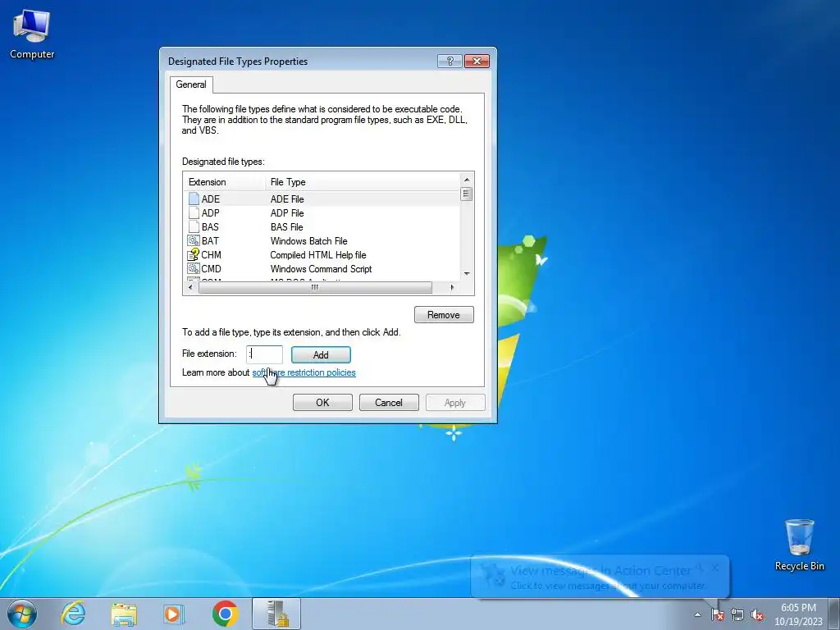Close the Designated File Types Properties dialog
Viewport: 840px width, 630px height.
coord(477,61)
